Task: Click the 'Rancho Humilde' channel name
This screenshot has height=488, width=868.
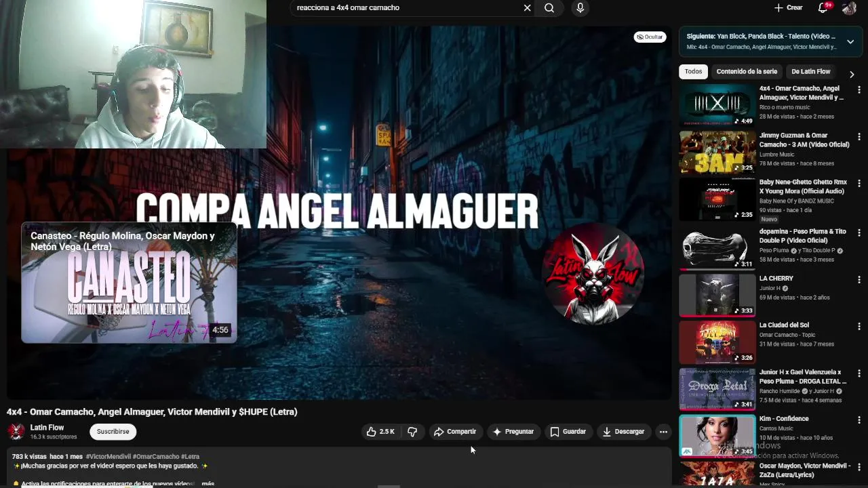Action: coord(781,391)
